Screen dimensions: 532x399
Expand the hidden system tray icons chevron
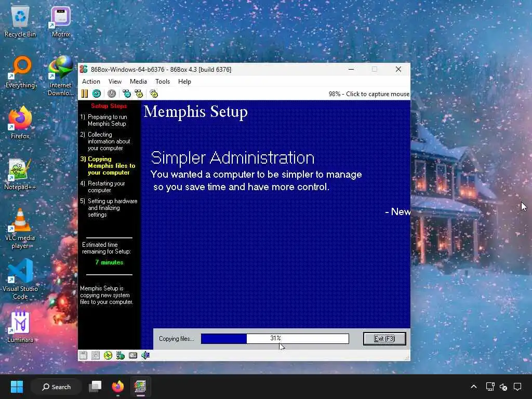pos(474,387)
